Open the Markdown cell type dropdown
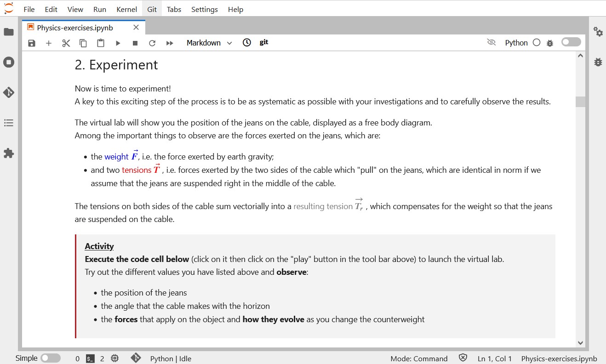This screenshot has width=606, height=364. click(x=209, y=42)
